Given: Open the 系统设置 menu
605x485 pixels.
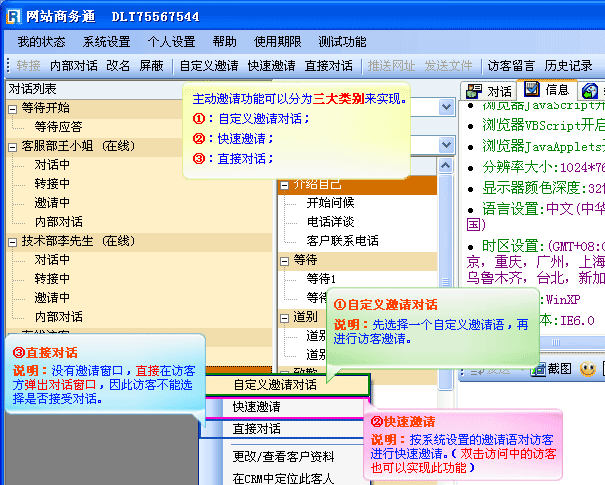Looking at the screenshot, I should click(106, 42).
